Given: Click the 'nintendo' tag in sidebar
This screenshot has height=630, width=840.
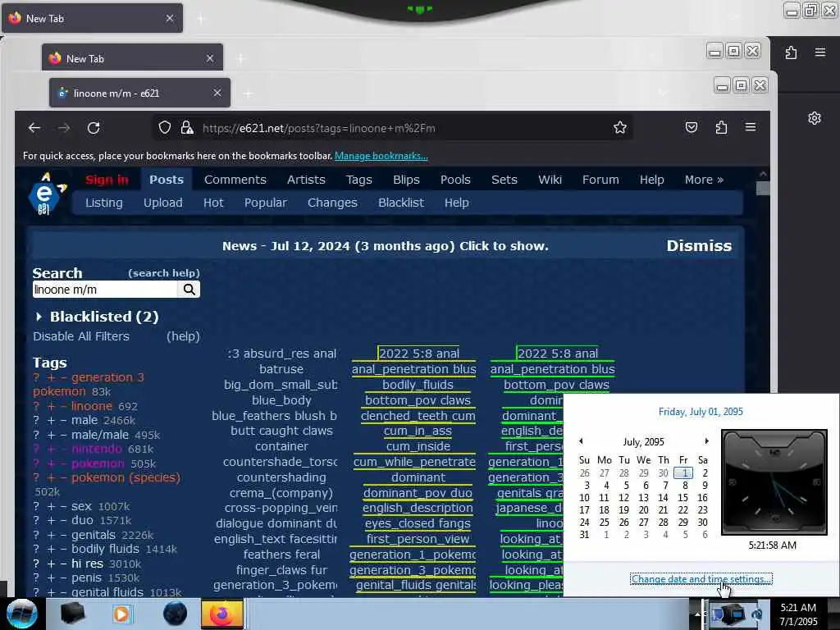Looking at the screenshot, I should pyautogui.click(x=97, y=449).
